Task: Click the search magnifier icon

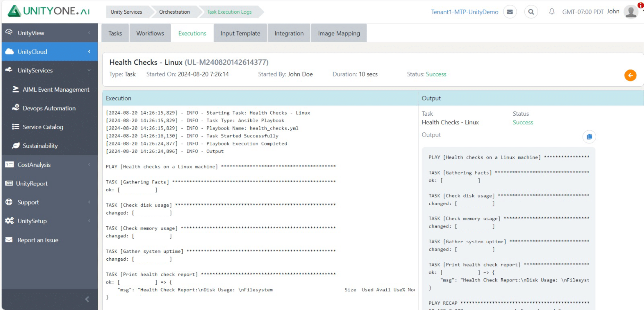Action: click(x=531, y=12)
